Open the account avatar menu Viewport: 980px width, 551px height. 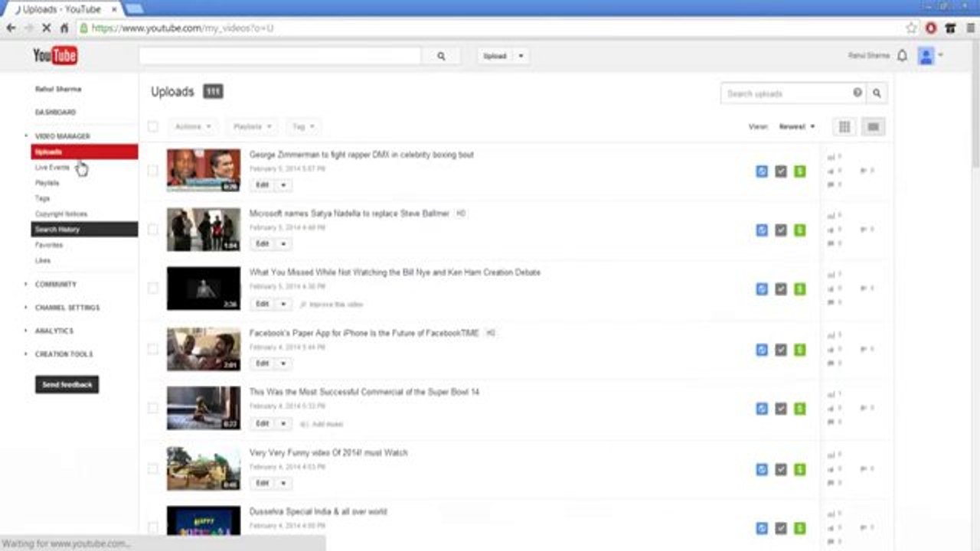click(x=926, y=56)
